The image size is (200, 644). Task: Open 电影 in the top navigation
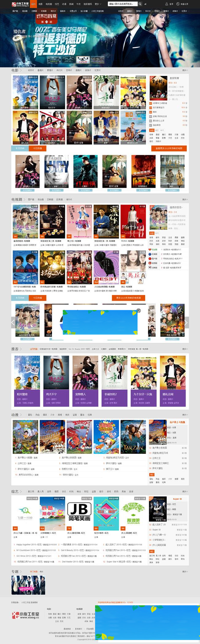tap(41, 4)
